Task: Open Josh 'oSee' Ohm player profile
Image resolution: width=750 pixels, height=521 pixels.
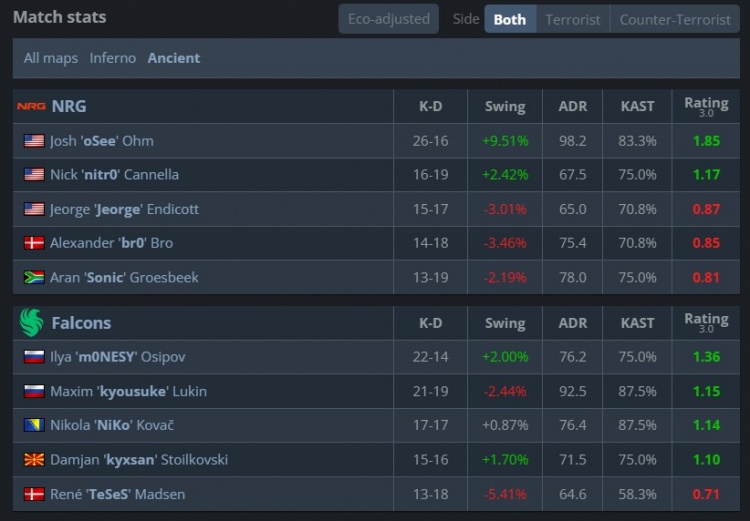Action: pos(102,141)
